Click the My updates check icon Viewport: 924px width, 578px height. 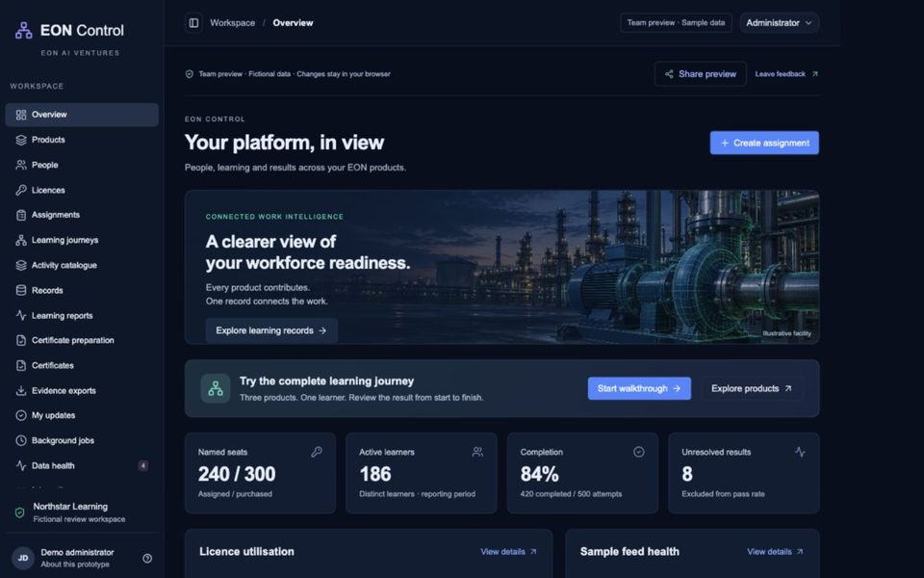21,415
